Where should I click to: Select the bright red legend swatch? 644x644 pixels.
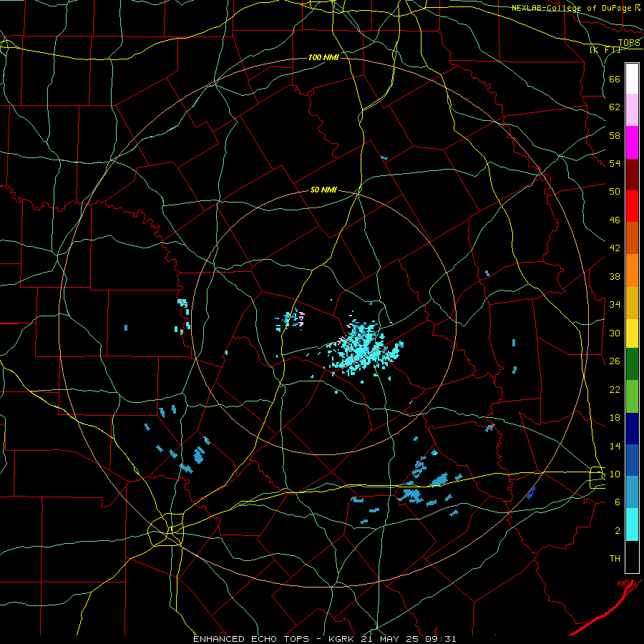[x=632, y=206]
